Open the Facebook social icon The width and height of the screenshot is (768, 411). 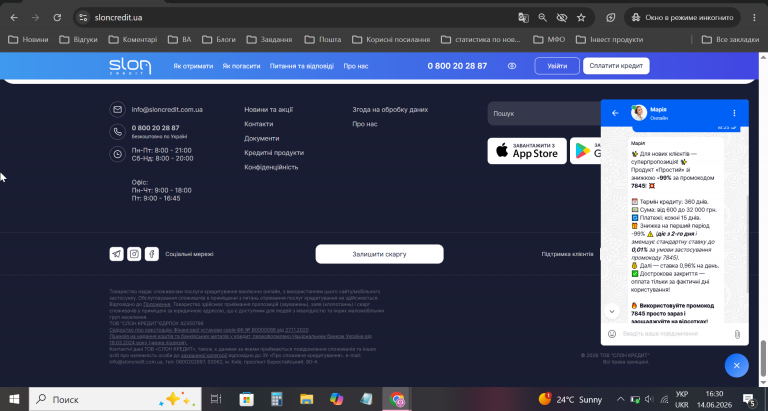click(x=152, y=254)
